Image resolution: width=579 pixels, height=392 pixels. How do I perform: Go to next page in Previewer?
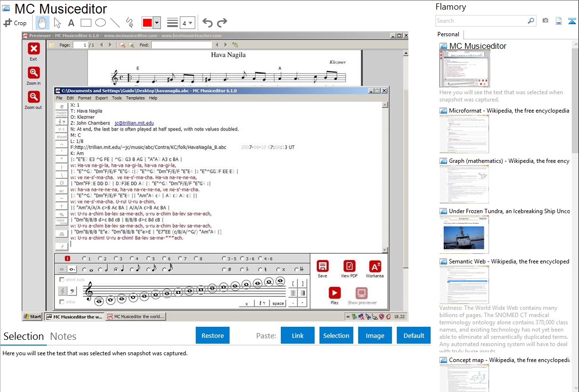click(x=110, y=45)
